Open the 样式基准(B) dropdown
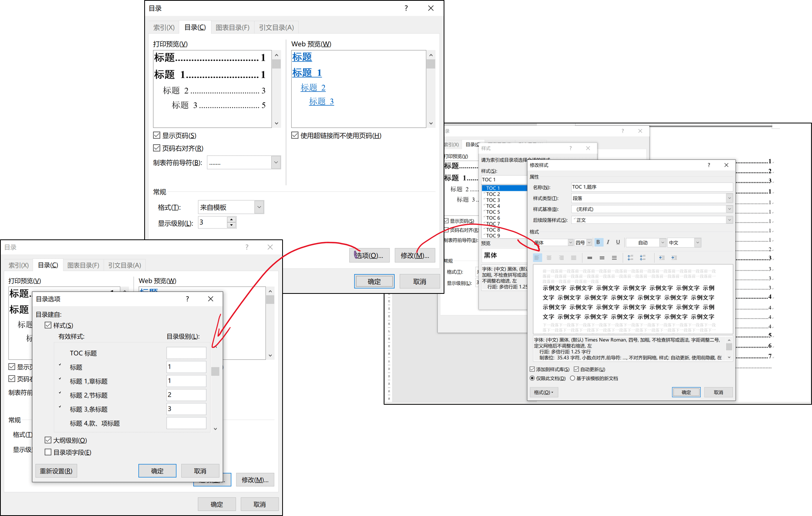 click(x=729, y=209)
